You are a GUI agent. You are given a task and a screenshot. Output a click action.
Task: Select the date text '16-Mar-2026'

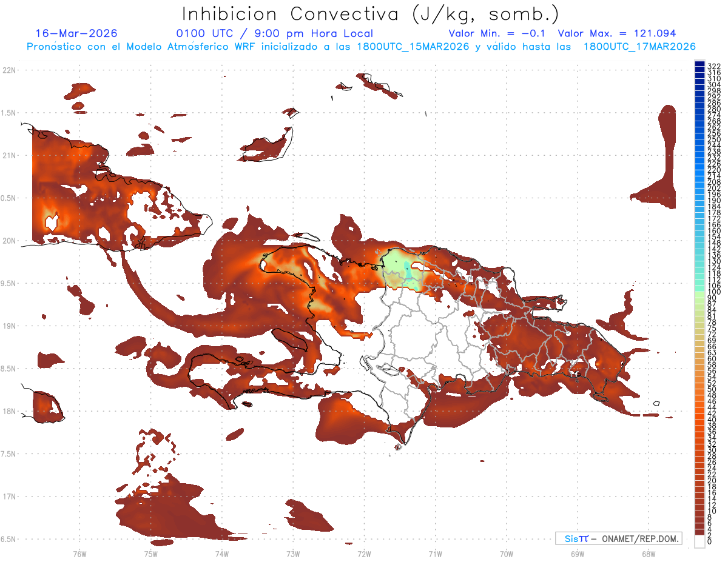click(77, 33)
